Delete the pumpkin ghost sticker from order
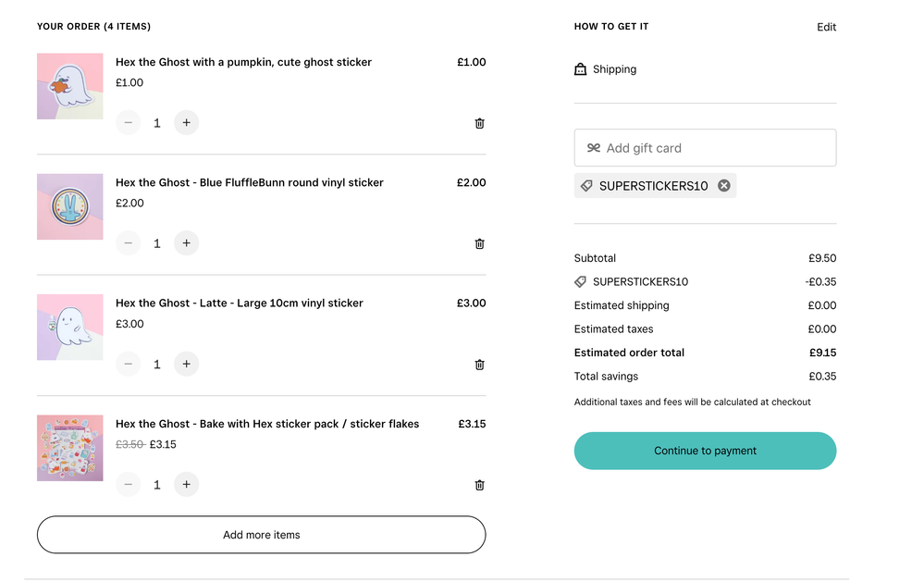Image resolution: width=924 pixels, height=582 pixels. click(479, 123)
